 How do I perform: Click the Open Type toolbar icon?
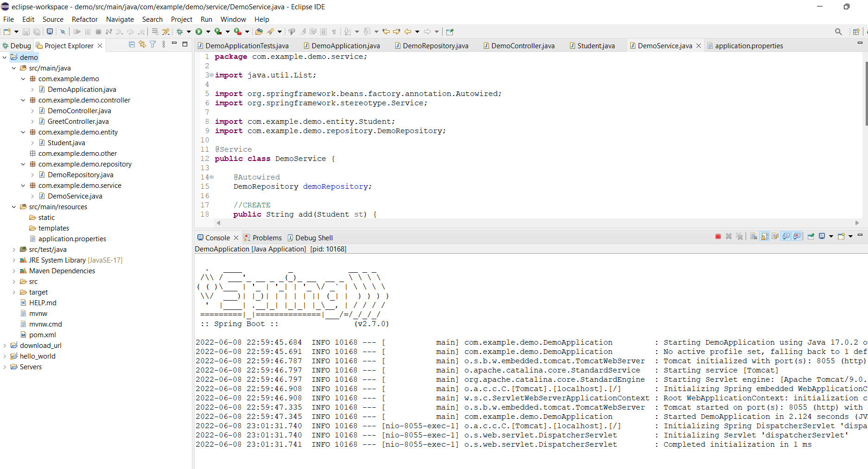tap(259, 32)
